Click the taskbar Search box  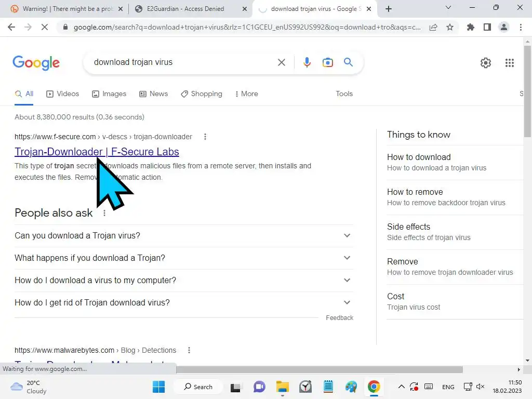pyautogui.click(x=198, y=387)
